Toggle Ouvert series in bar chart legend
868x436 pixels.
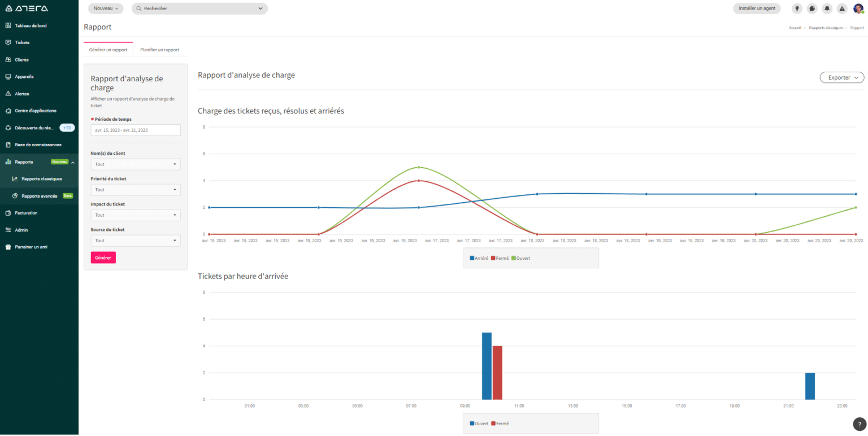(479, 423)
